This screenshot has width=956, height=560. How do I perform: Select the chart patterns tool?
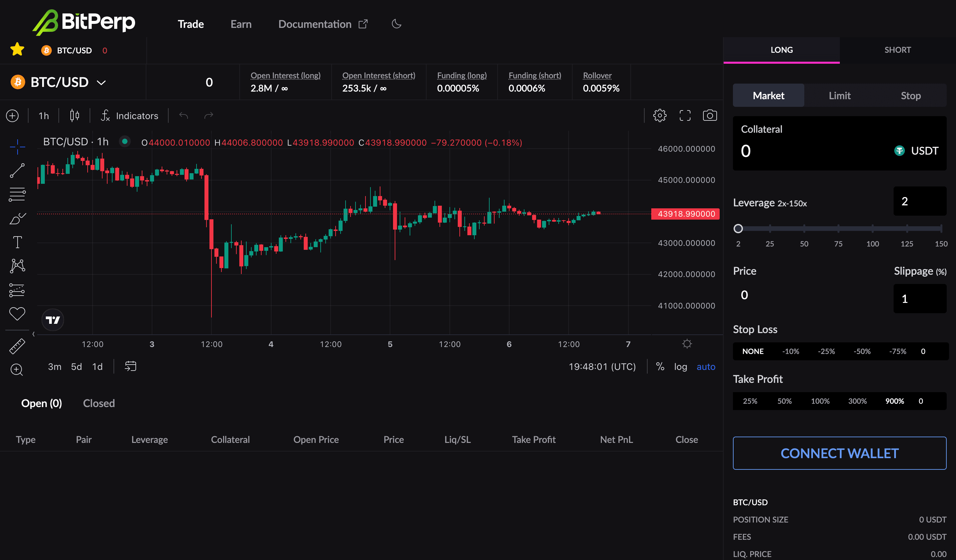(x=18, y=266)
